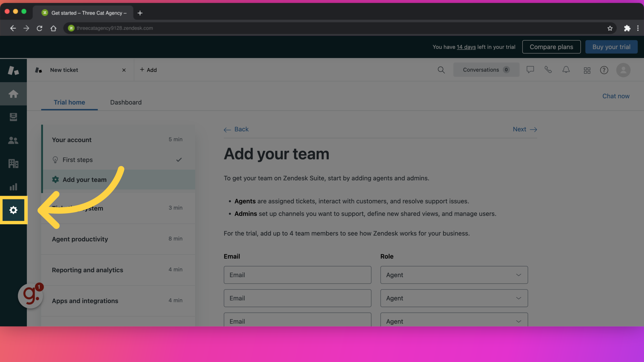This screenshot has height=362, width=644.
Task: Expand the Agent role dropdown second row
Action: [453, 298]
